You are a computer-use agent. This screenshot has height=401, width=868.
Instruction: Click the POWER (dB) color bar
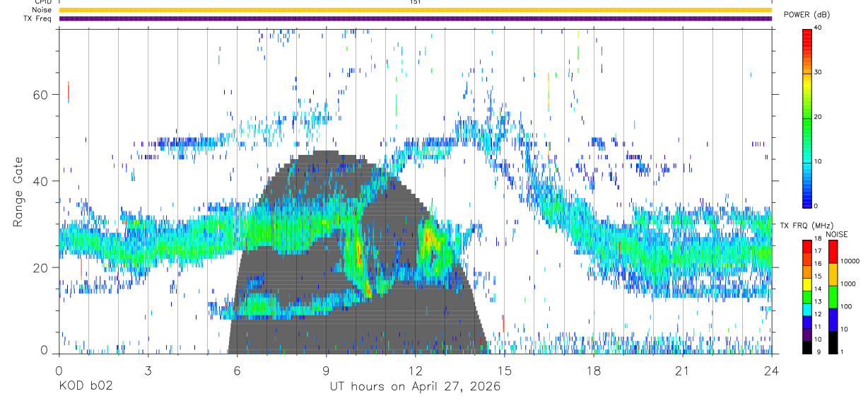807,117
